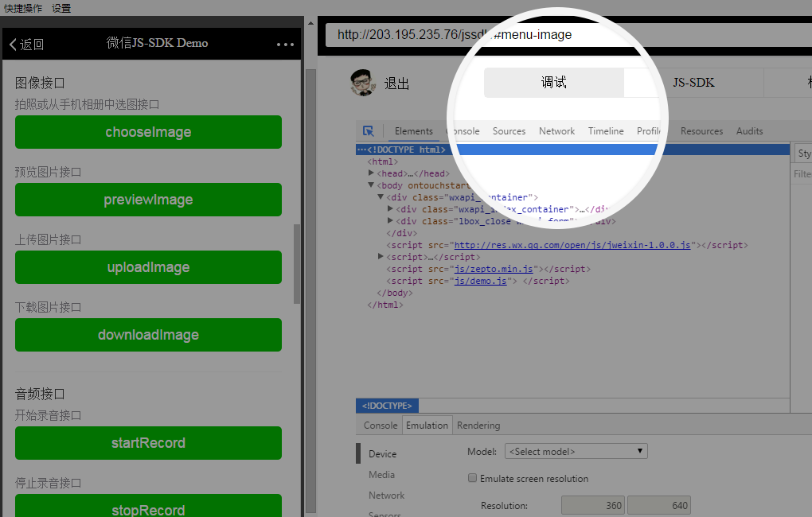Open the js/demo.js script link
The height and width of the screenshot is (517, 812).
tap(481, 281)
